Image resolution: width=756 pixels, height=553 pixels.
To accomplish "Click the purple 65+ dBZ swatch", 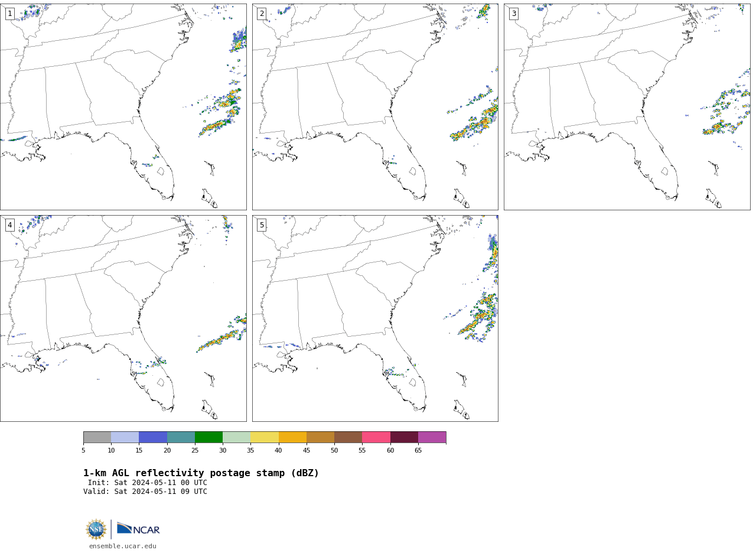I will coord(432,437).
